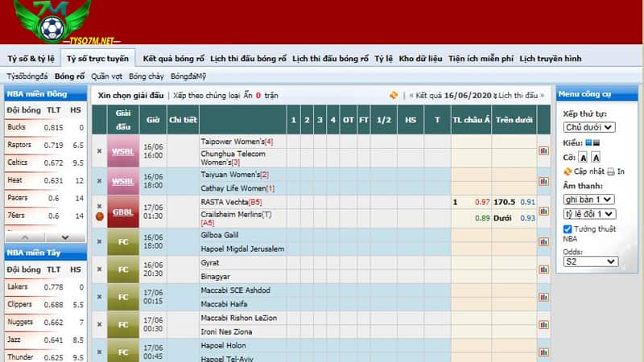Click the 170.5 over/under value
Image resolution: width=644 pixels, height=362 pixels.
[505, 202]
